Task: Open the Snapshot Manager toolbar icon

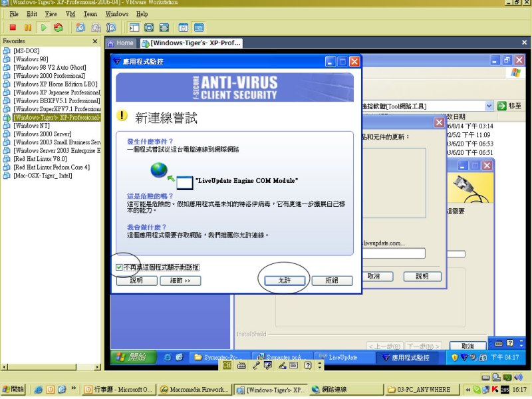Action: (x=111, y=27)
